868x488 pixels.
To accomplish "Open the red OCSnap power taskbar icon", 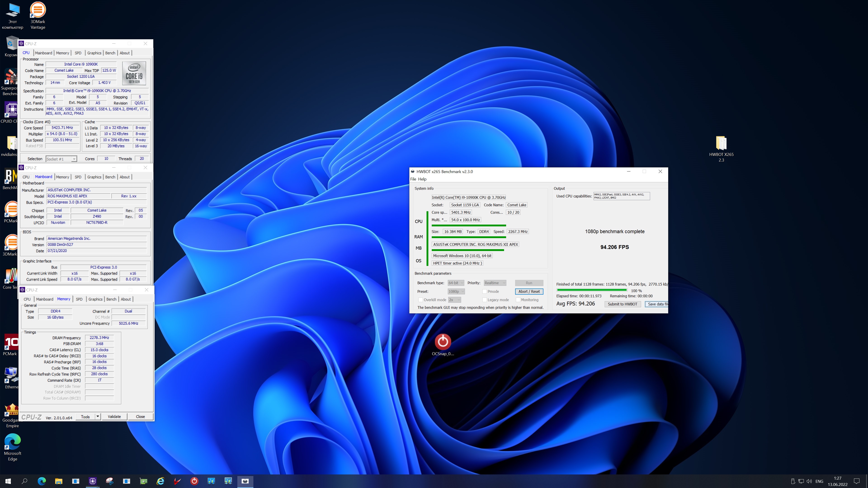I will click(194, 481).
